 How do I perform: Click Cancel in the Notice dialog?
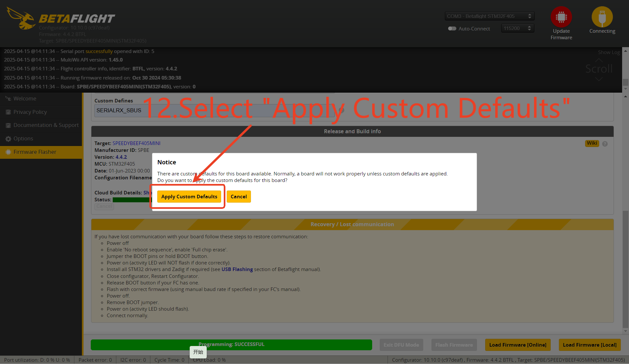[x=238, y=197]
